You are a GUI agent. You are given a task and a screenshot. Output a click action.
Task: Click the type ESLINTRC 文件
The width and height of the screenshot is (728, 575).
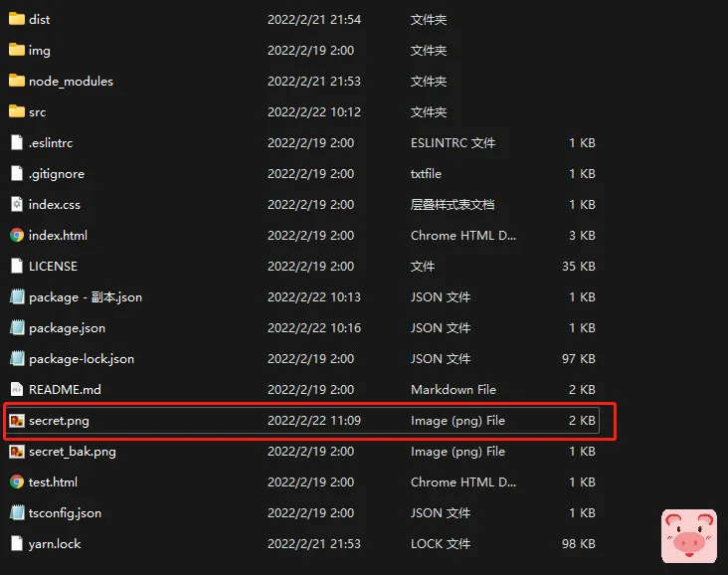(454, 142)
